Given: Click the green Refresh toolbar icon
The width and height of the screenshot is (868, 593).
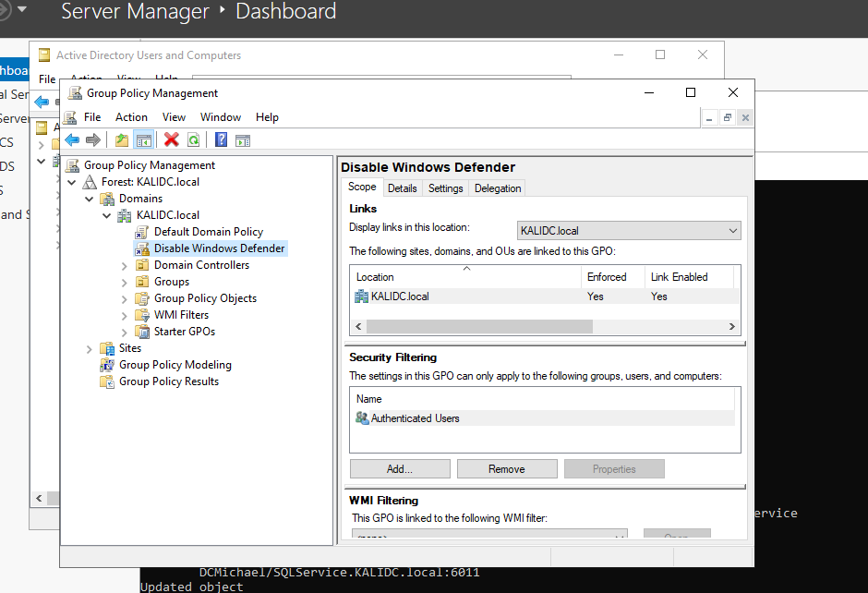Looking at the screenshot, I should (x=193, y=140).
